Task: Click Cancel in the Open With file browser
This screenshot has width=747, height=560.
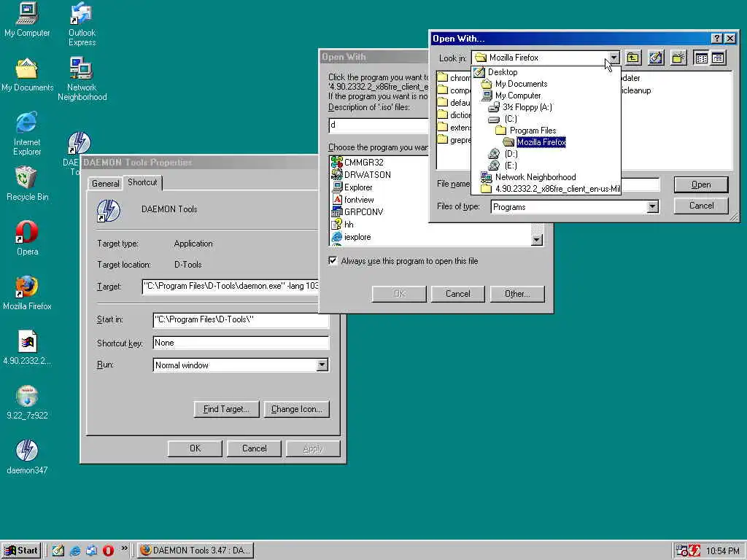Action: 701,206
